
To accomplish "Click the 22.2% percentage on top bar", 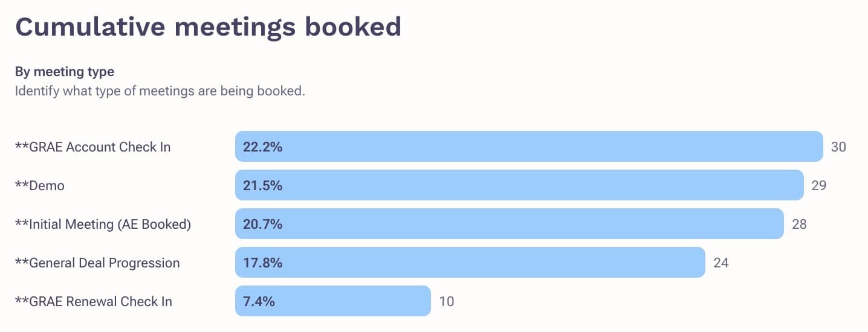I will 263,147.
